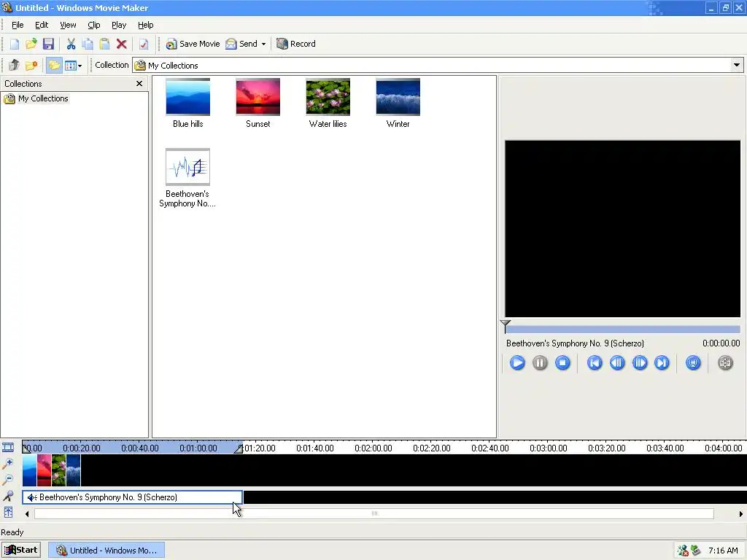Viewport: 747px width, 560px height.
Task: Click the Back monitor button
Action: point(594,363)
